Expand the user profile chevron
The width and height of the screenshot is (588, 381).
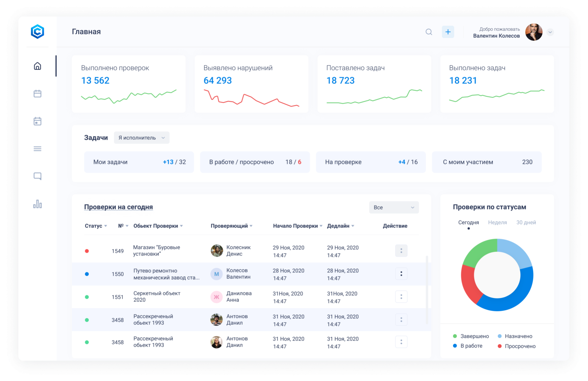(550, 32)
